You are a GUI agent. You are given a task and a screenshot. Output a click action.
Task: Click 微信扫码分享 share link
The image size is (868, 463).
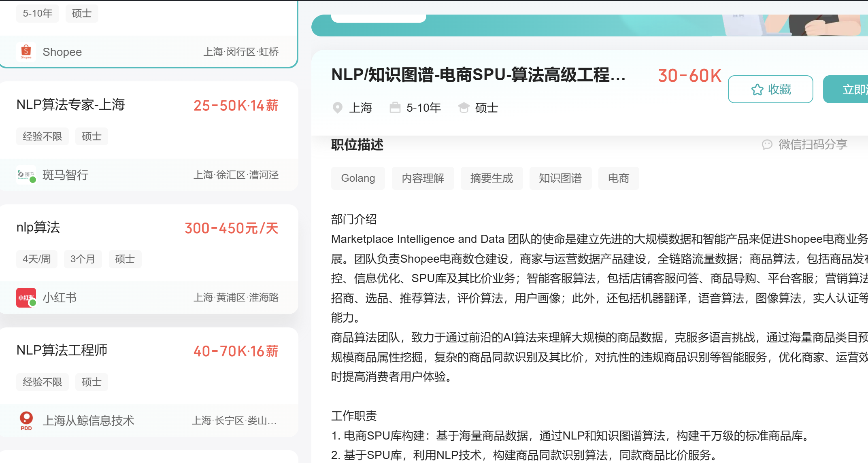813,144
